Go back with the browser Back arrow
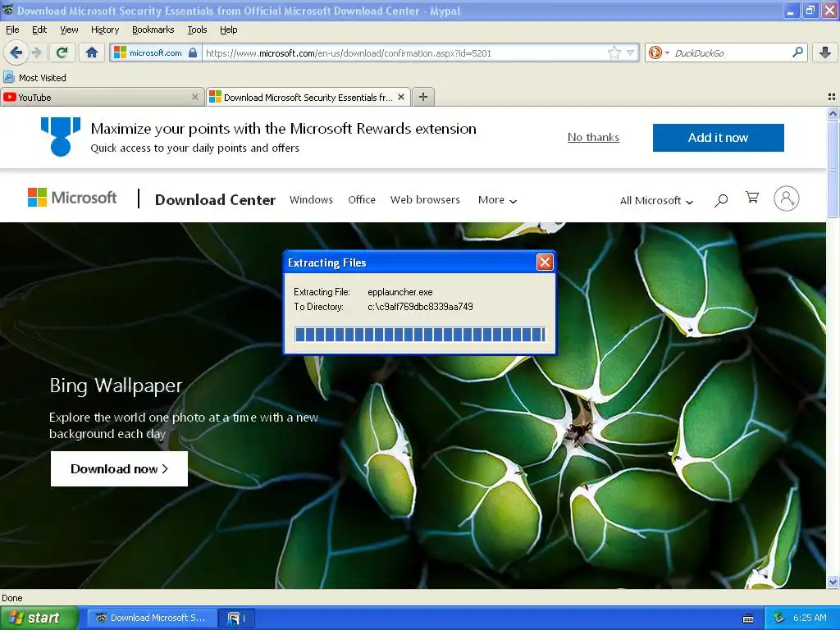 [16, 52]
